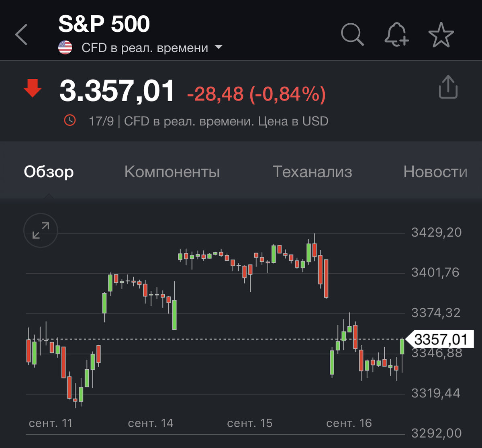482x448 pixels.
Task: Tap the red clock icon
Action: [70, 121]
